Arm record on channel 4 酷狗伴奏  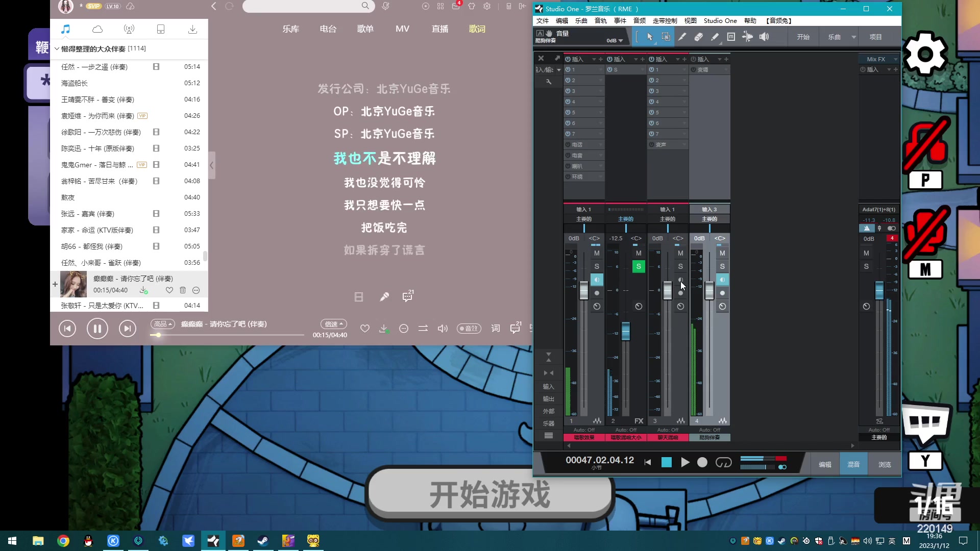722,293
